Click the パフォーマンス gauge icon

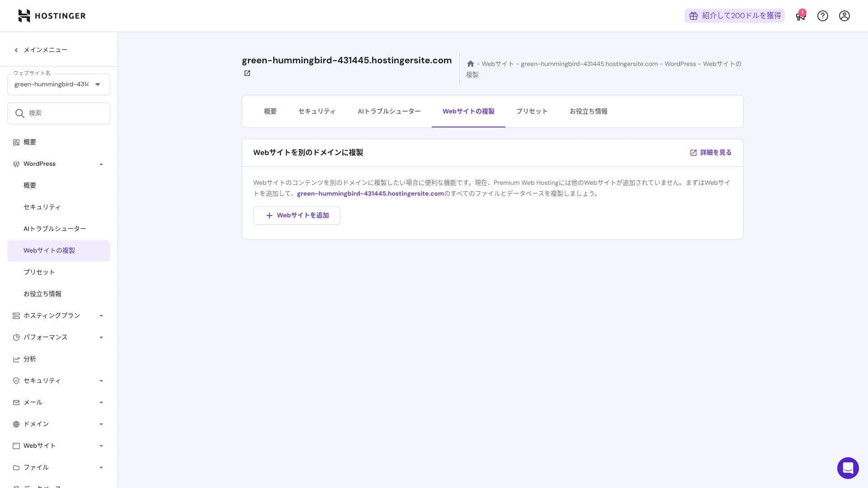(x=16, y=338)
